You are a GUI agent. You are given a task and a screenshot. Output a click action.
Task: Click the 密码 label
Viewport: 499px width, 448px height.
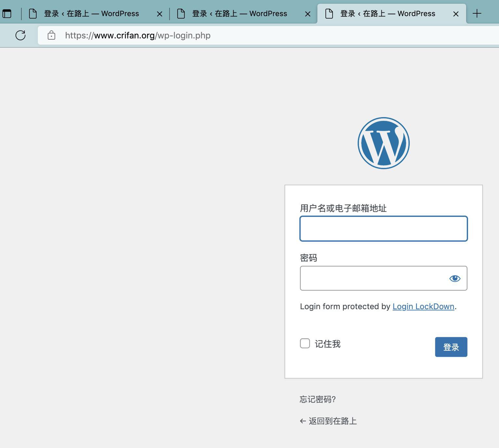tap(309, 258)
